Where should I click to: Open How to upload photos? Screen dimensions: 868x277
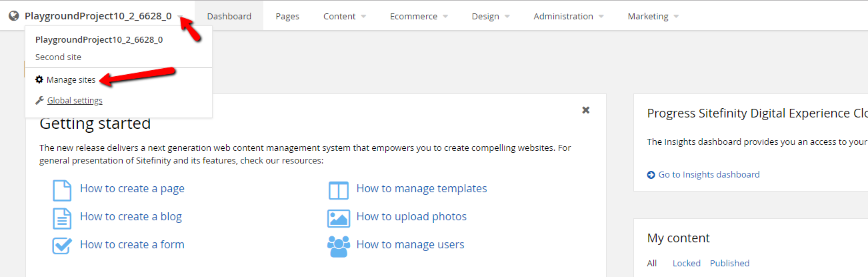(411, 217)
